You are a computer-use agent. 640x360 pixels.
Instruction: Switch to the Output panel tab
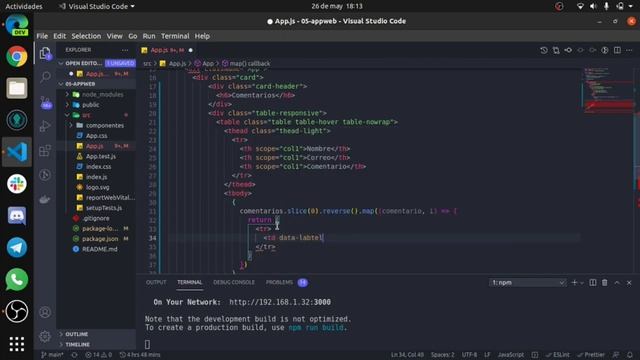[x=156, y=282]
